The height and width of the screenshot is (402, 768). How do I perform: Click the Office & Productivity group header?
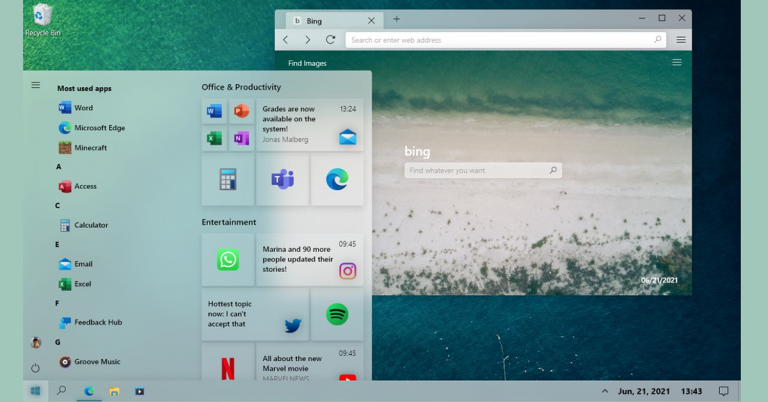(241, 87)
